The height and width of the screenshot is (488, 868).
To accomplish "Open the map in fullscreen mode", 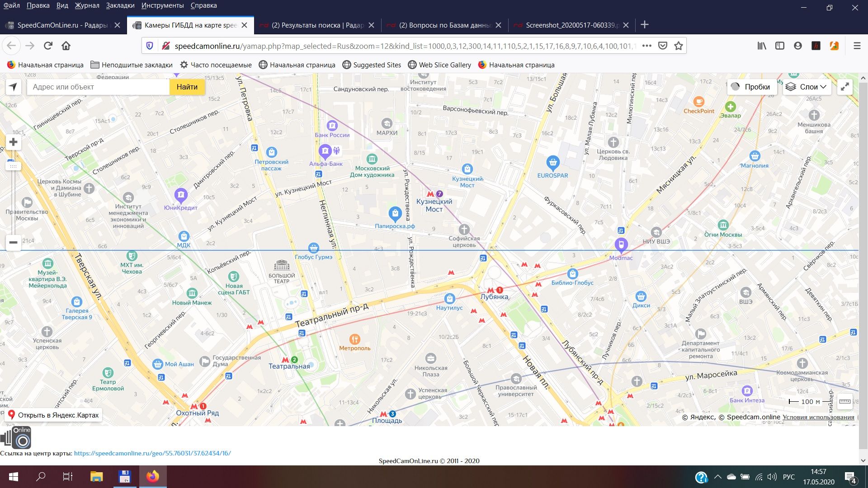I will tap(844, 87).
